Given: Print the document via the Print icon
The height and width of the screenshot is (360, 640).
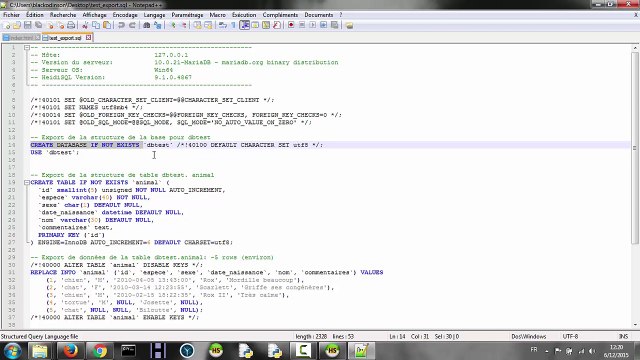Looking at the screenshot, I should click(x=71, y=25).
